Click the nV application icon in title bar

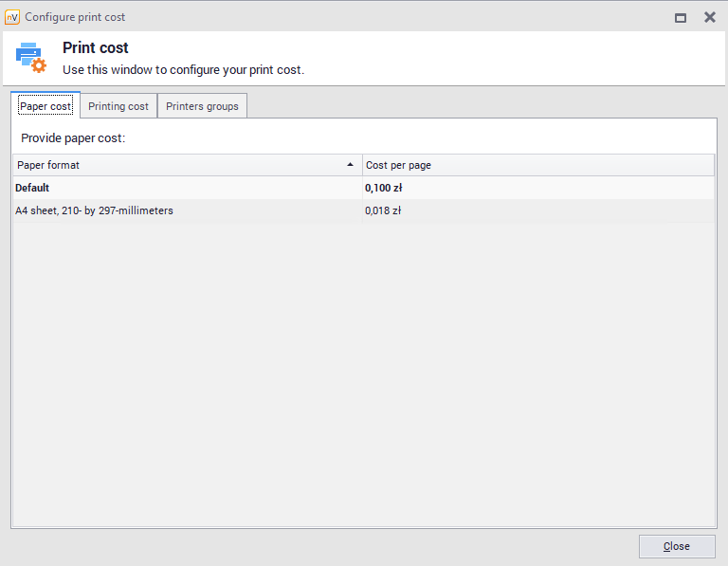(12, 17)
